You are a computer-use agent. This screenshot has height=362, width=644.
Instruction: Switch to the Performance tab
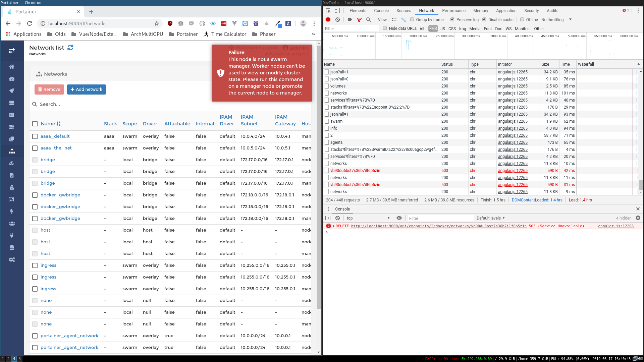453,11
